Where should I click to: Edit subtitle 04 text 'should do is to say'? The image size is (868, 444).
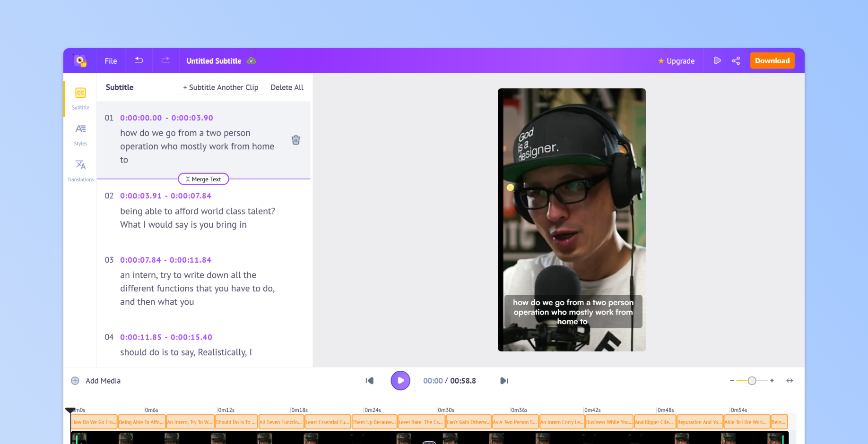click(186, 352)
